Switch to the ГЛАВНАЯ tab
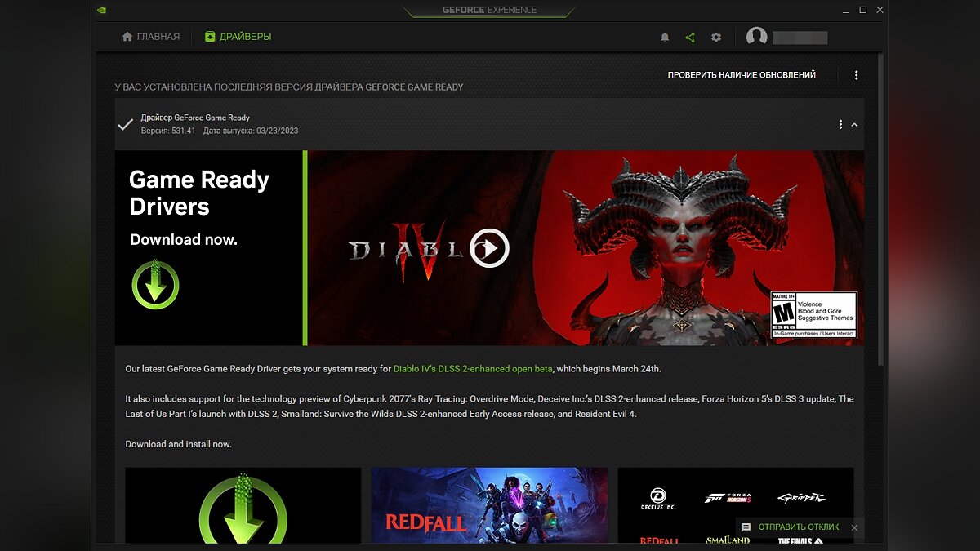Screen dimensions: 980x551 point(150,37)
